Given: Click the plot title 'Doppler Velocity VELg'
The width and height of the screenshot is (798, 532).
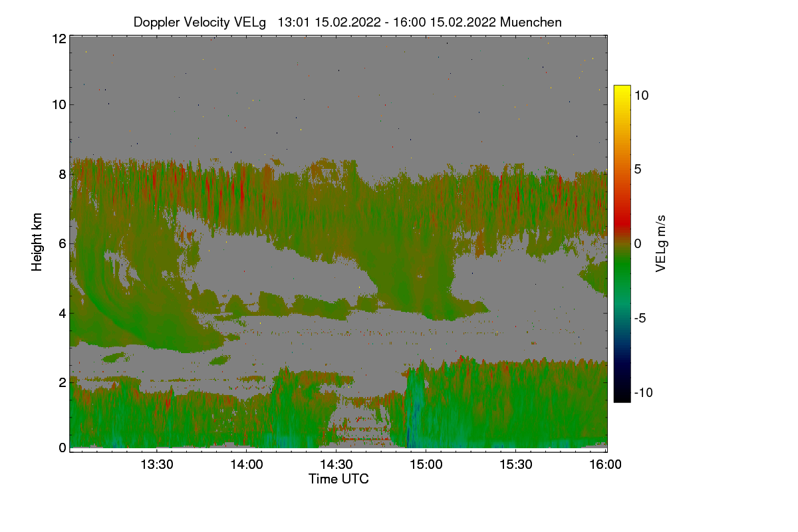Looking at the screenshot, I should pyautogui.click(x=199, y=22).
